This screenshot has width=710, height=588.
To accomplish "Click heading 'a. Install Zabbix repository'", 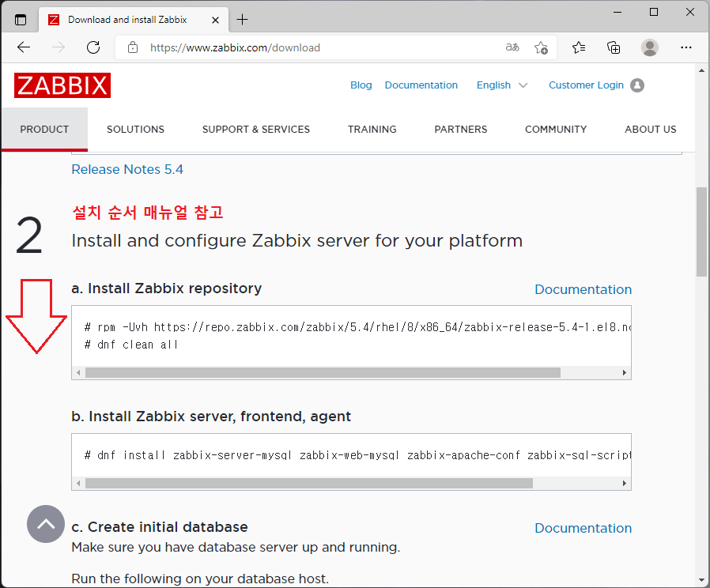I will click(167, 288).
